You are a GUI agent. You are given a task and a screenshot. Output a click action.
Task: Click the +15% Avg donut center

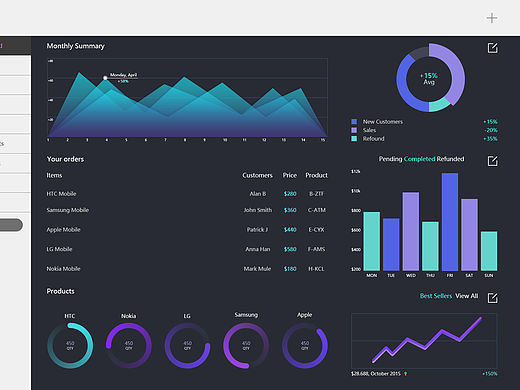pos(429,79)
